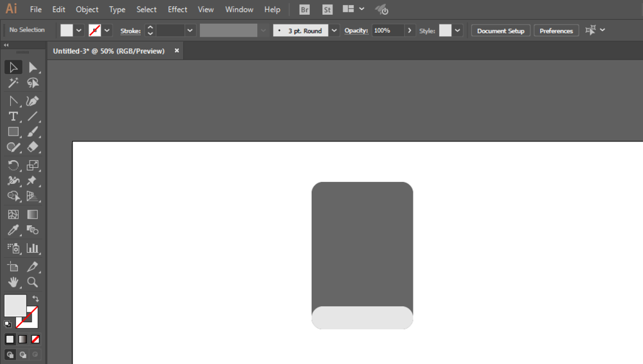Open the Type menu
The height and width of the screenshot is (364, 643).
[117, 10]
